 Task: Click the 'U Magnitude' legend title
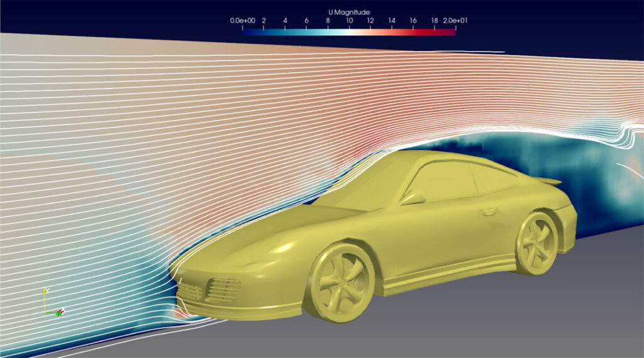point(348,12)
